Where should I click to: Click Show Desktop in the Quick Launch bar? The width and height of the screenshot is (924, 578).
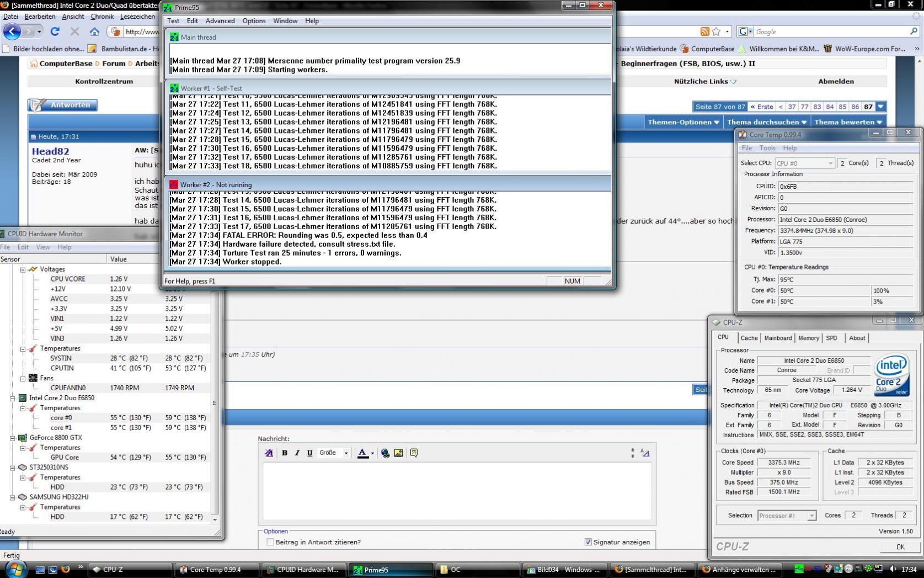pos(40,569)
